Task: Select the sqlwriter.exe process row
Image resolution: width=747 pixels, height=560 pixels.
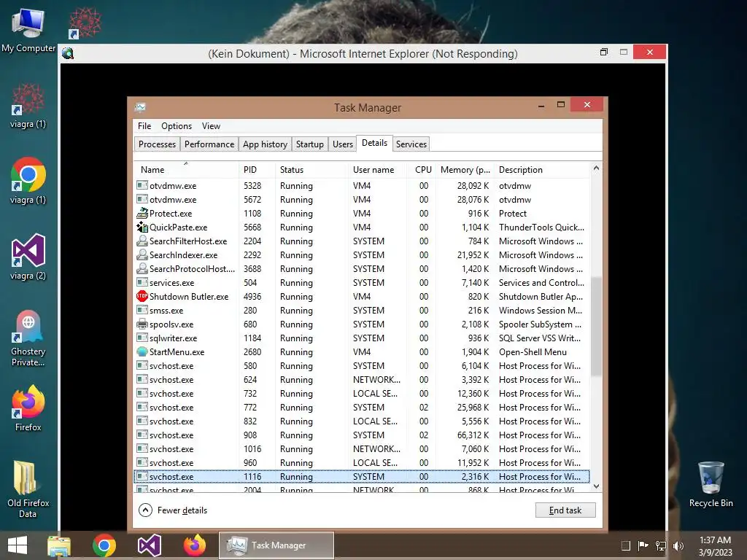Action: click(x=362, y=338)
